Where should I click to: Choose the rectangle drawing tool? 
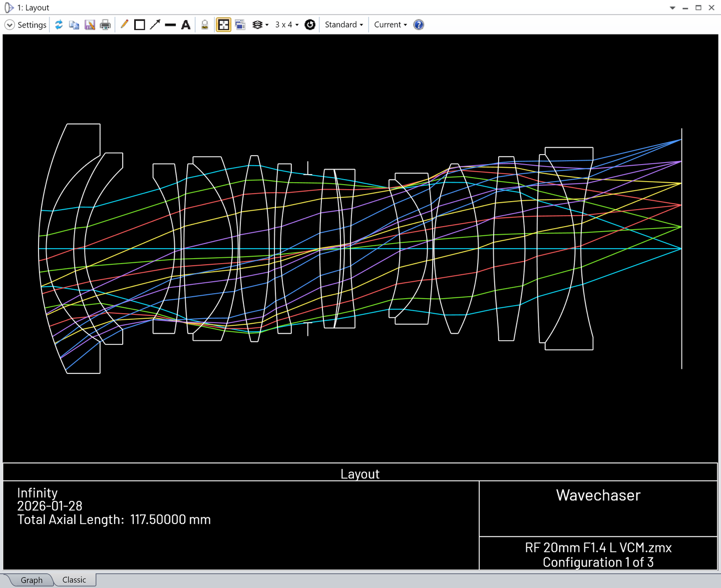pyautogui.click(x=140, y=25)
